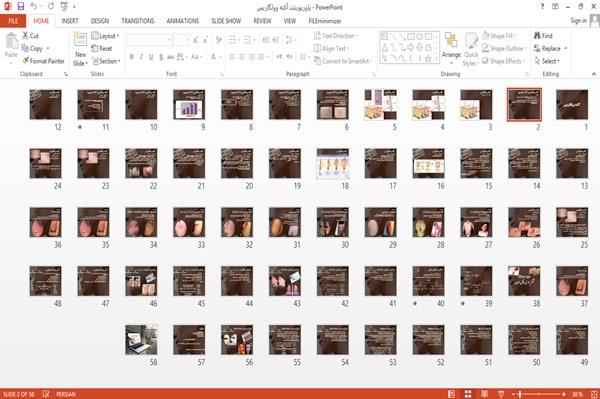Click the Sign in link
Screen dimensions: 600x399
coord(579,21)
